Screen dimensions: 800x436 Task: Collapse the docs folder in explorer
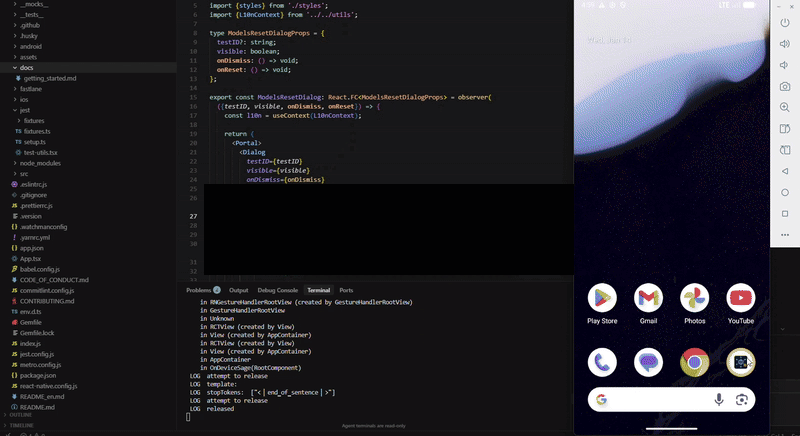tap(26, 67)
